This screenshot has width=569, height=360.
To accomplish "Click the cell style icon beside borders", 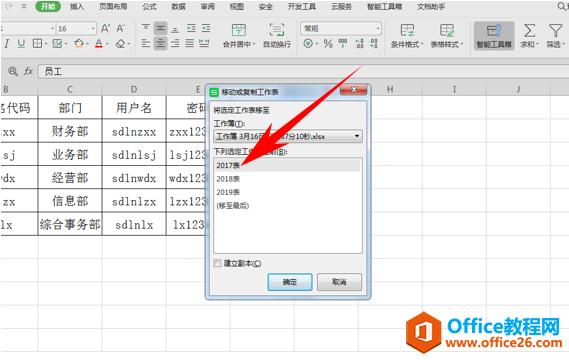I will (57, 44).
